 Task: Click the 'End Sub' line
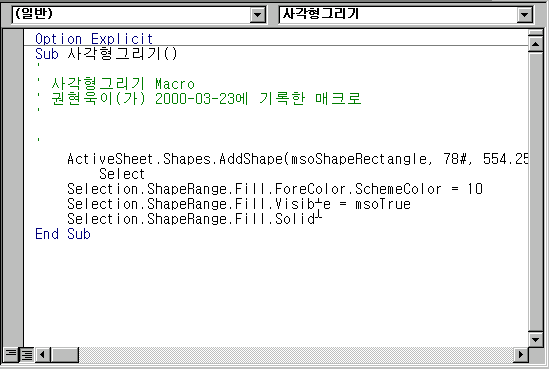(x=63, y=234)
